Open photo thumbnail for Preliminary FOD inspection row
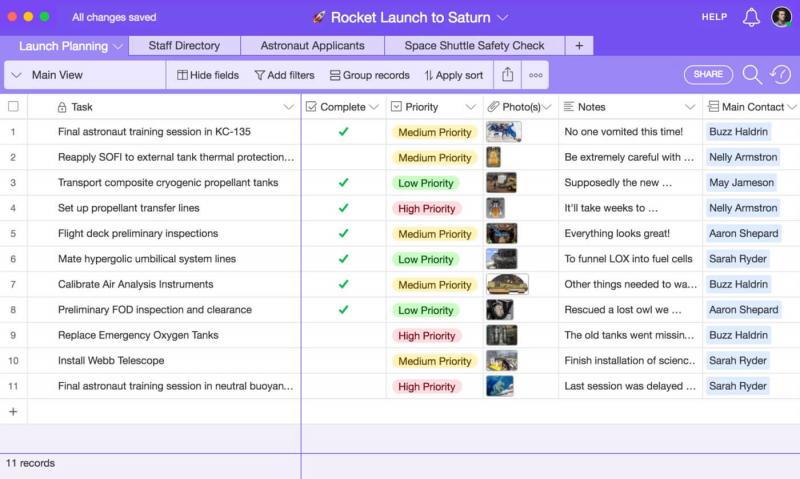 [499, 310]
